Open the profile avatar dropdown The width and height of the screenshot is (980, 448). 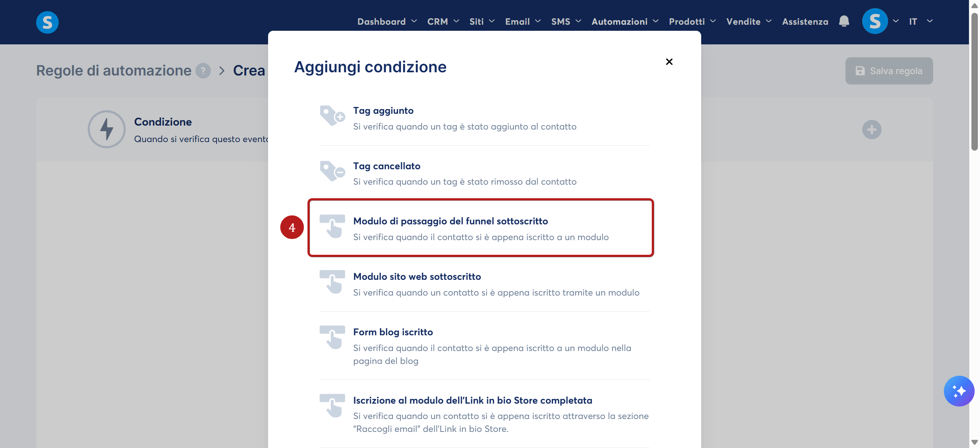coord(879,21)
